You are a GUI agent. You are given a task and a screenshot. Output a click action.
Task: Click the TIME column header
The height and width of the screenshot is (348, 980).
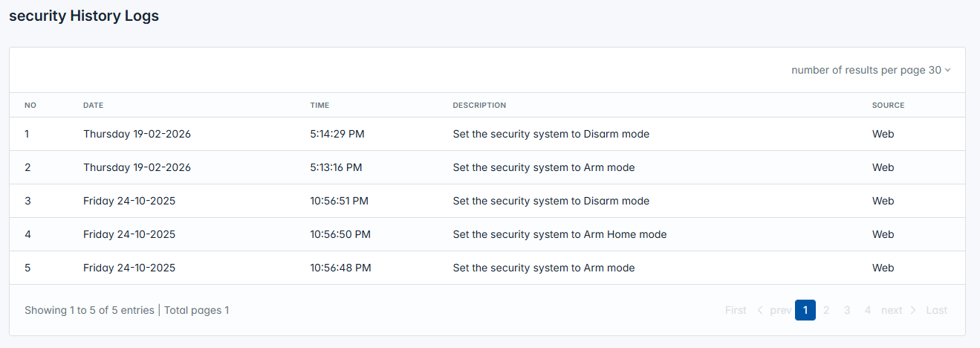pos(319,106)
